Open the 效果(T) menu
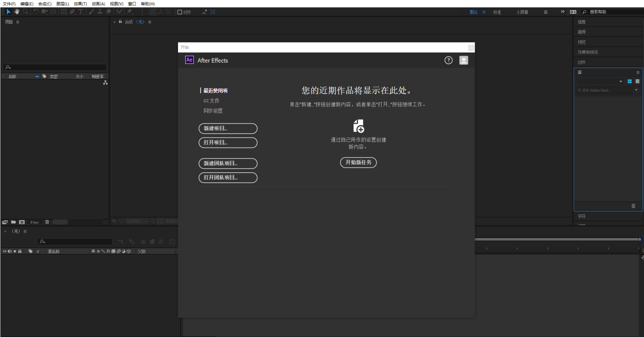The image size is (644, 337). (80, 4)
